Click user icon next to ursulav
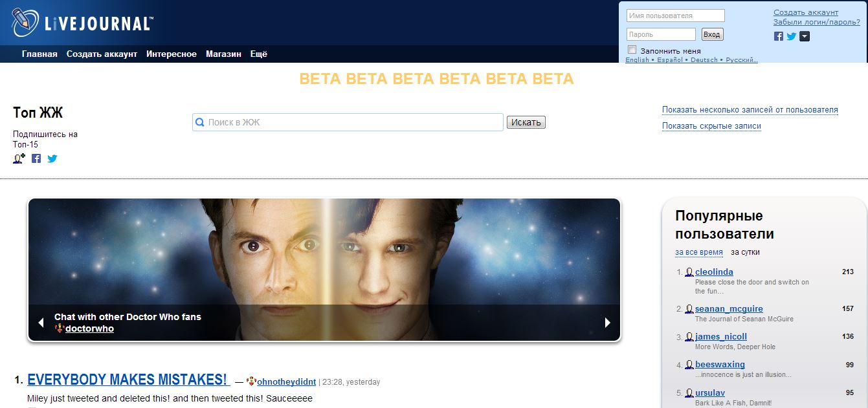868x408 pixels. click(x=689, y=392)
